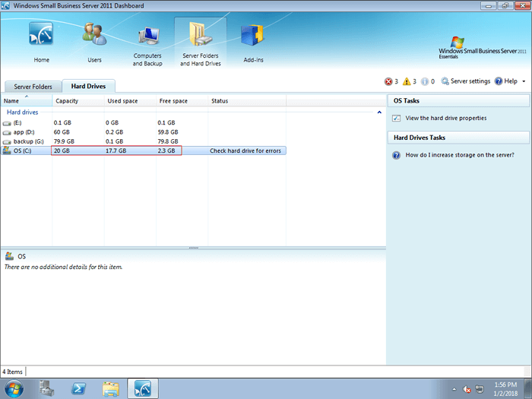View informational alerts blue icon
The height and width of the screenshot is (399, 532).
point(425,81)
